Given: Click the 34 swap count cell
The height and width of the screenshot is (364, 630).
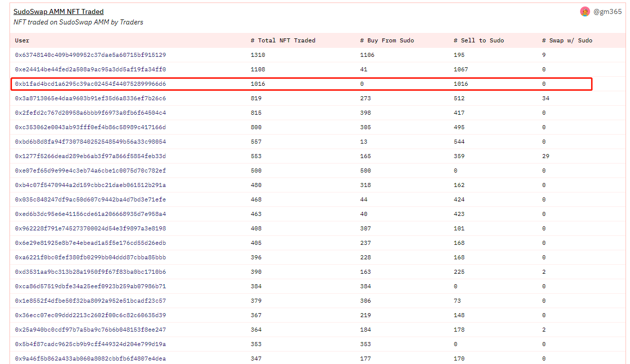Looking at the screenshot, I should click(546, 98).
